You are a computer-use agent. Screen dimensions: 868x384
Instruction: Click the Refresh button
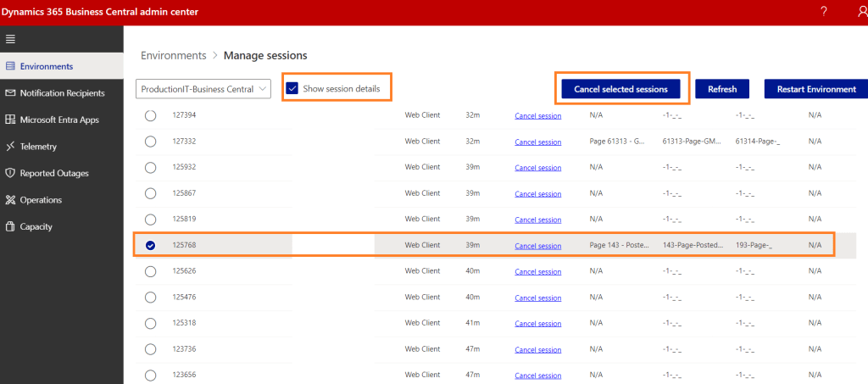pyautogui.click(x=722, y=89)
